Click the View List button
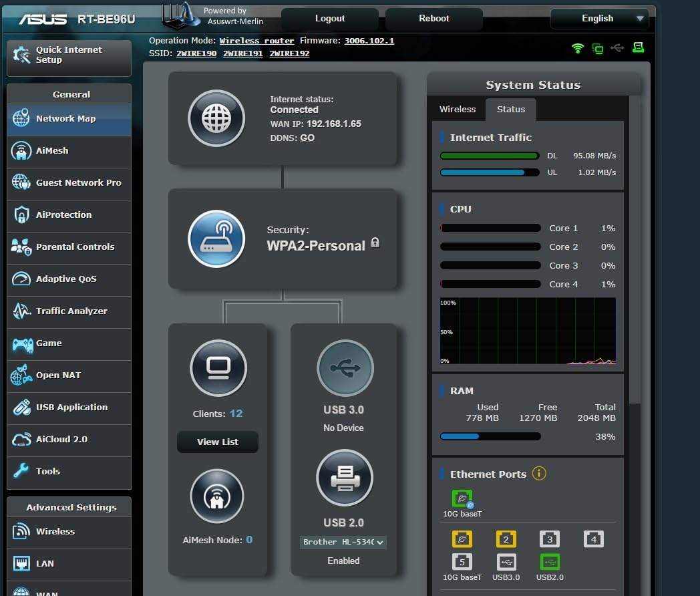The image size is (700, 596). coord(217,442)
